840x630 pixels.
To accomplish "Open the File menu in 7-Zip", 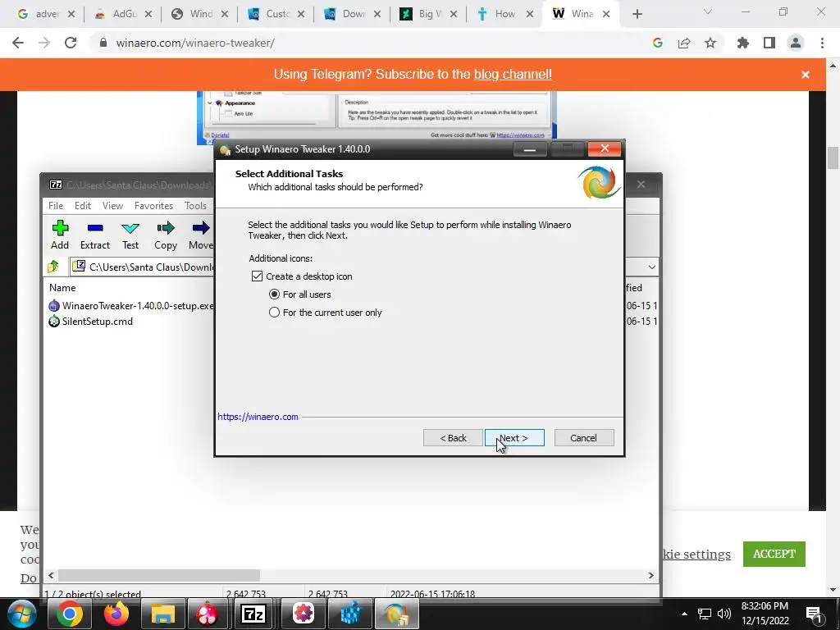I will (56, 206).
